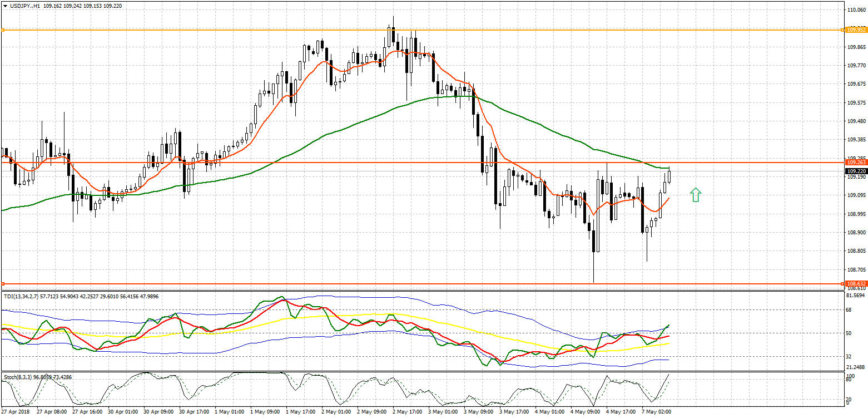The height and width of the screenshot is (418, 868).
Task: Click the 1 May 01:00 time axis label
Action: (230, 412)
